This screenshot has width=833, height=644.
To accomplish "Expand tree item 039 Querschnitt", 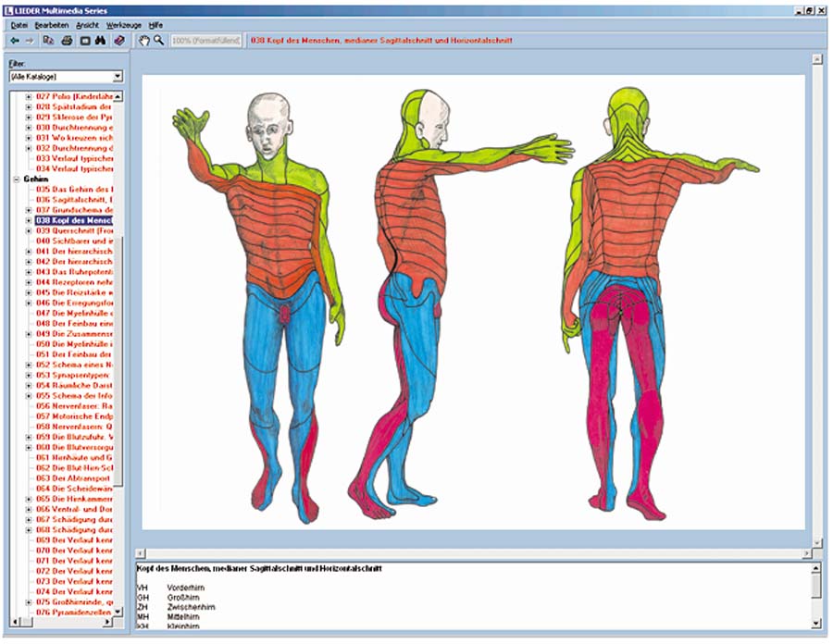I will tap(29, 230).
